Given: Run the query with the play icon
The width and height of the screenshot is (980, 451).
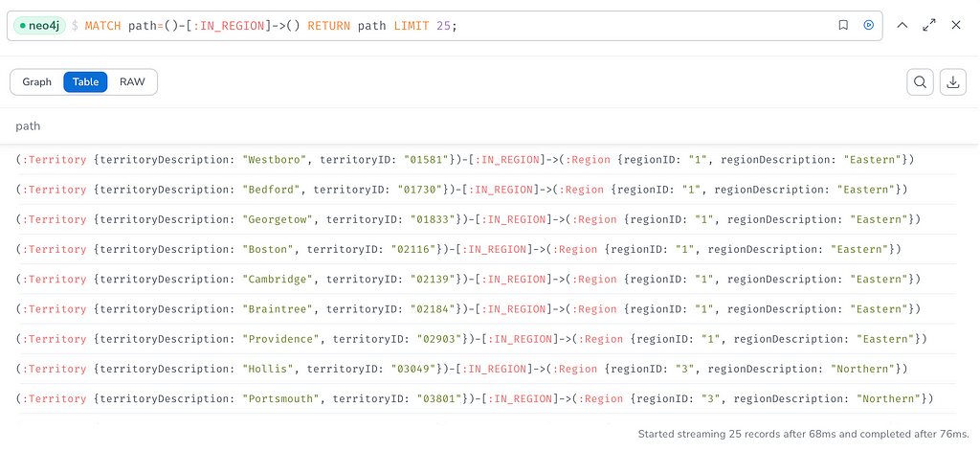Looking at the screenshot, I should [x=868, y=26].
